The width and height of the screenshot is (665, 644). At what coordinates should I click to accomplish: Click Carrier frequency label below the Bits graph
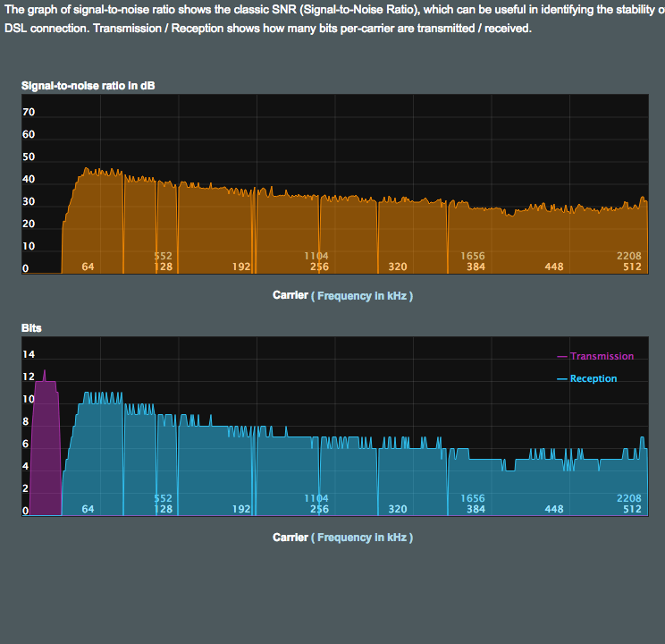coord(342,538)
